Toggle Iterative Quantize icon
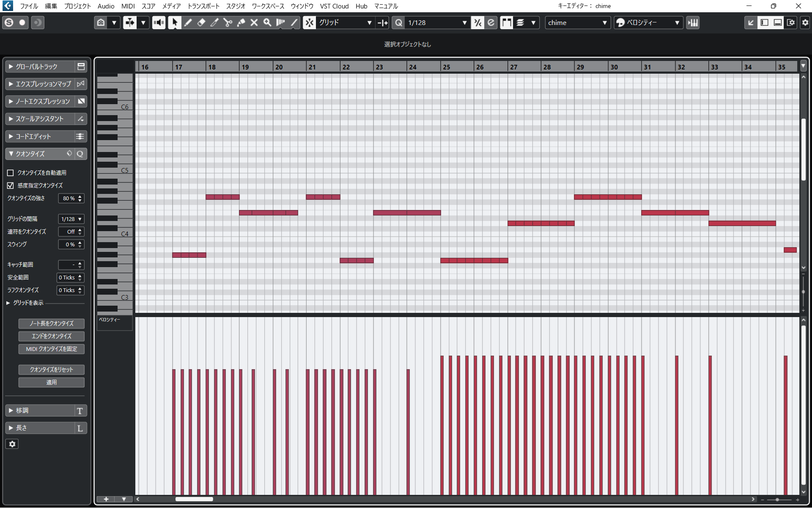 click(x=477, y=22)
